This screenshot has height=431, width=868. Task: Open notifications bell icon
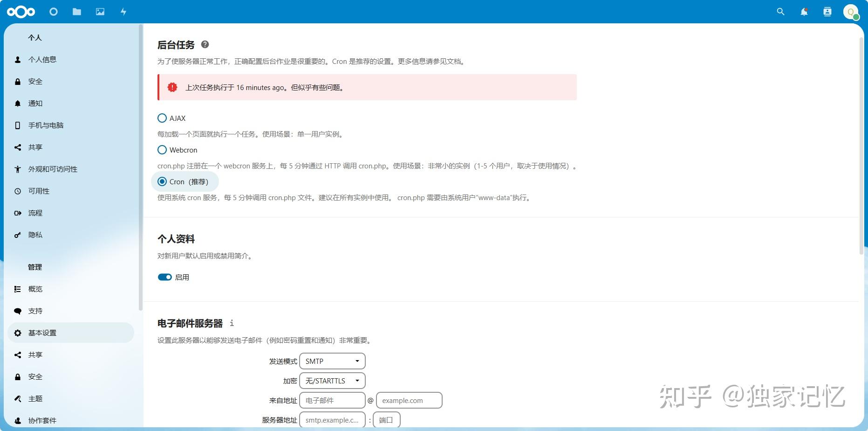pyautogui.click(x=804, y=12)
